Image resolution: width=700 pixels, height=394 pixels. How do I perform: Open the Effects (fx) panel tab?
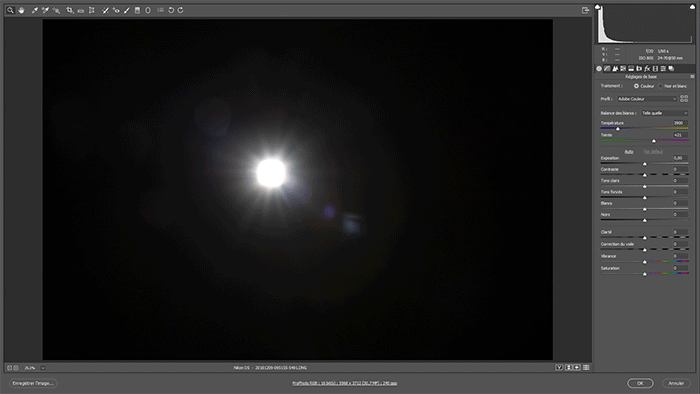click(x=647, y=68)
